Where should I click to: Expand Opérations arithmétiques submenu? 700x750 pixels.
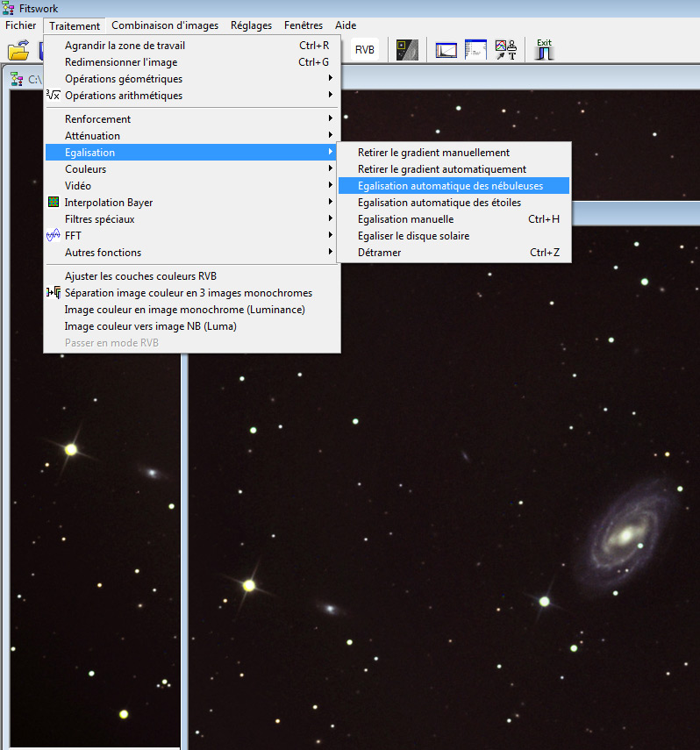click(192, 96)
